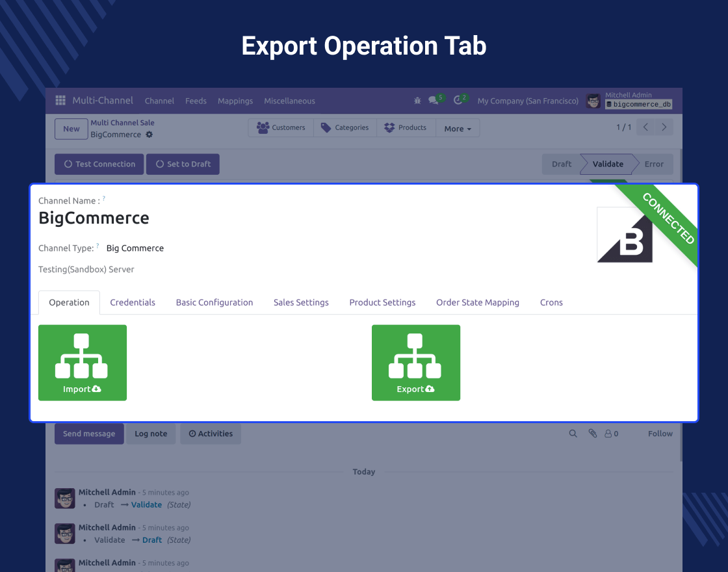This screenshot has width=728, height=572.
Task: Click the New button
Action: pos(71,129)
